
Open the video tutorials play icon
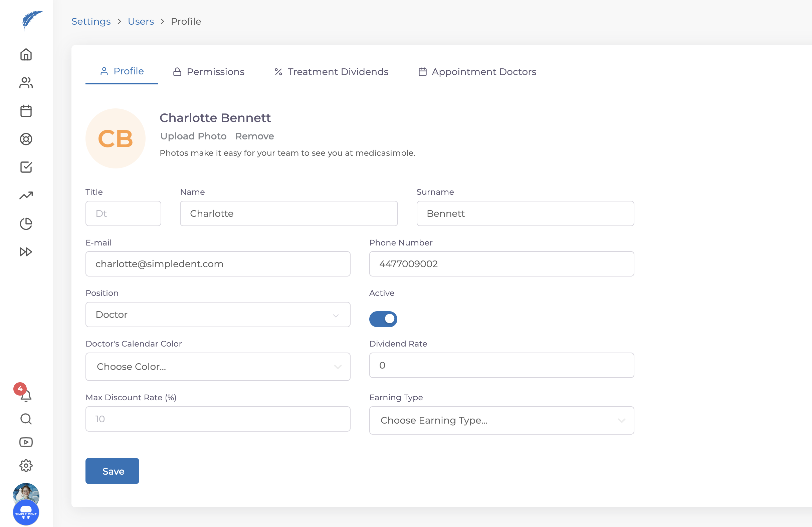[x=26, y=442]
